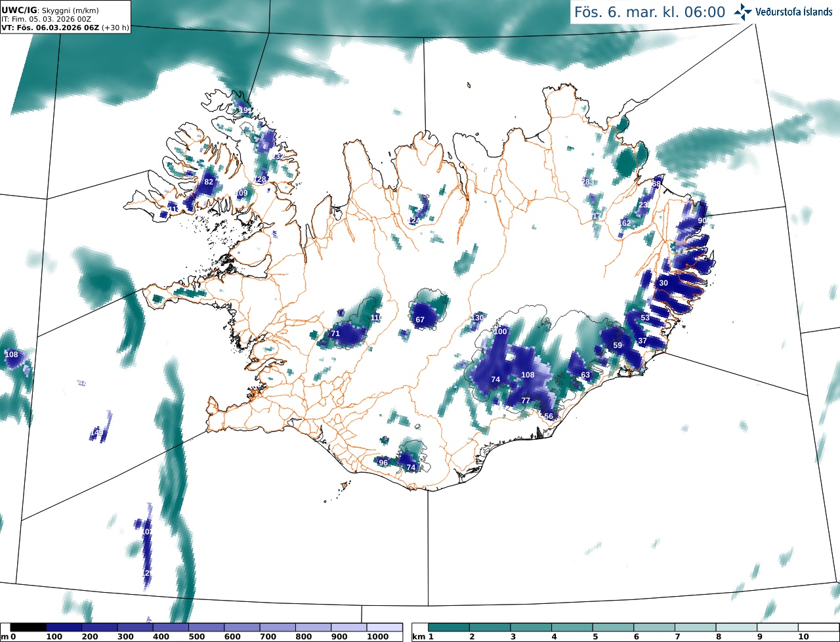Click the value 108 over the western sea

12,354
